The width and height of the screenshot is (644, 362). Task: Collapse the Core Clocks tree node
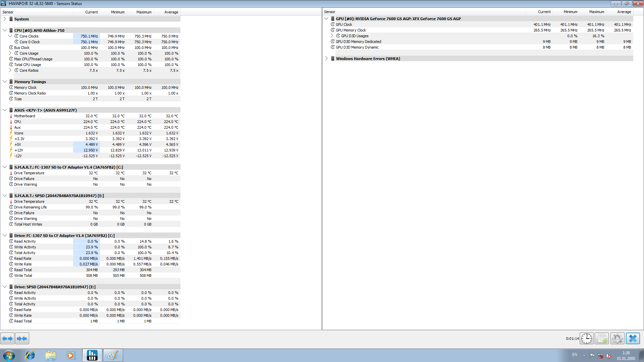10,36
